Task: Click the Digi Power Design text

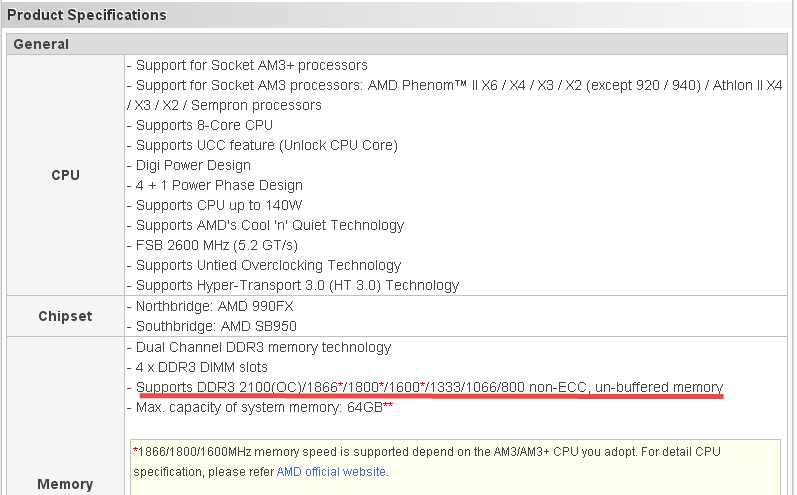Action: tap(192, 165)
